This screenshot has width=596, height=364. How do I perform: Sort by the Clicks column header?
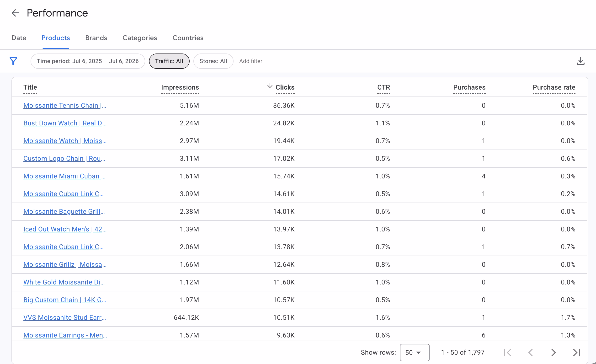(285, 87)
